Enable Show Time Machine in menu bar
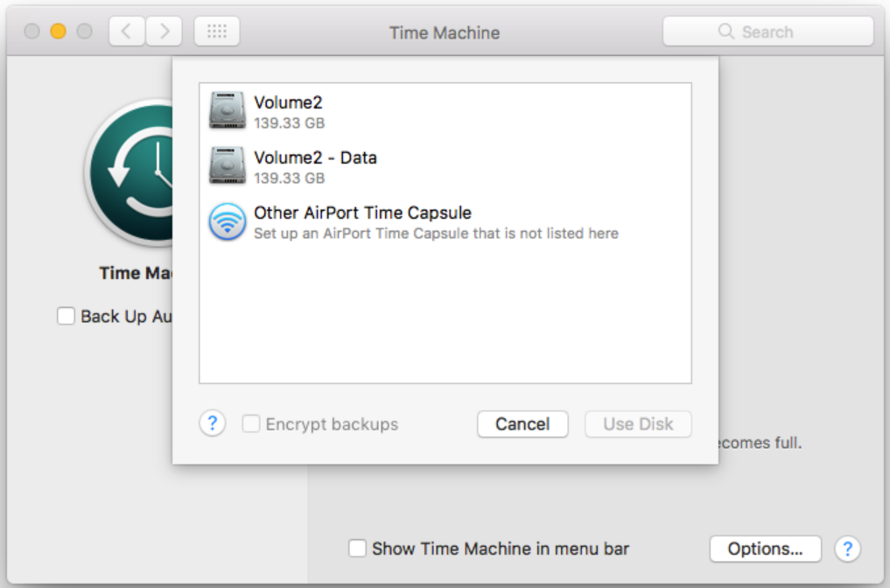Screen dimensions: 890x588 (356, 549)
